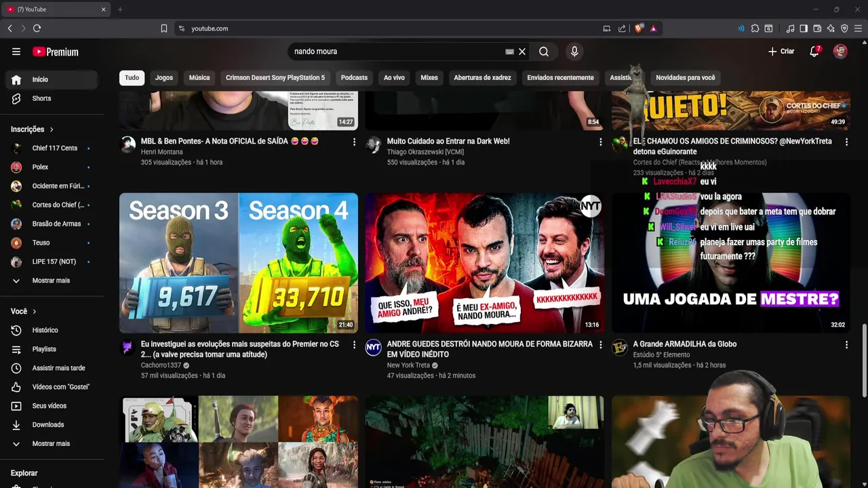The height and width of the screenshot is (488, 868).
Task: Expand Você list with Mostrar mais
Action: coord(52,444)
